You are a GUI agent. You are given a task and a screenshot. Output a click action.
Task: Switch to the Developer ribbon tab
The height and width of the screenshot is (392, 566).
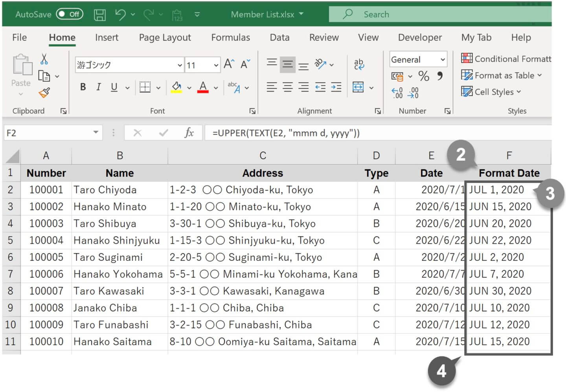pyautogui.click(x=419, y=37)
